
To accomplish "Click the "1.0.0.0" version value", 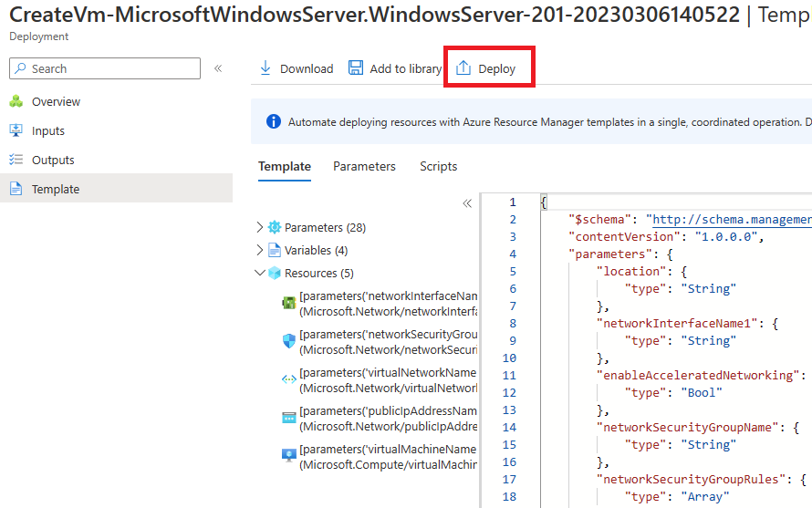I will pyautogui.click(x=725, y=236).
